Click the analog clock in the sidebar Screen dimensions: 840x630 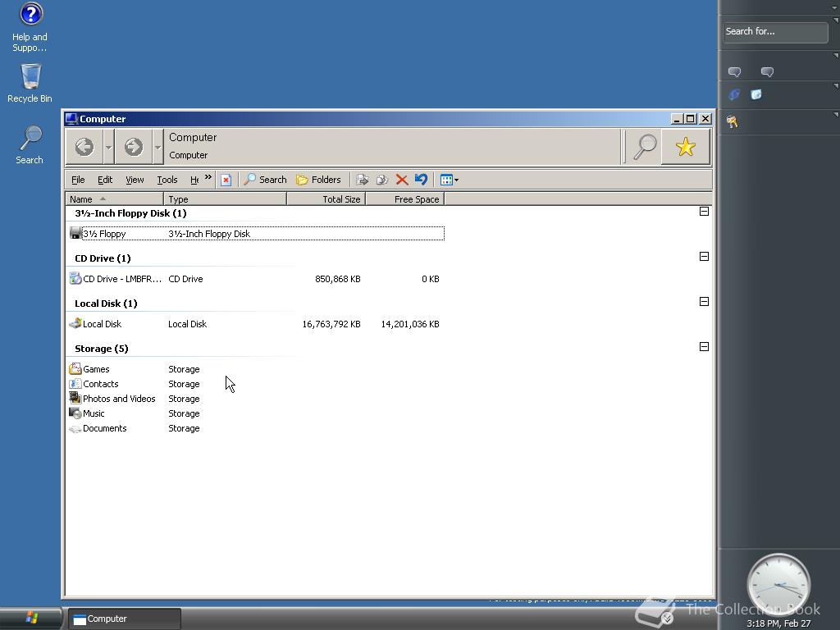point(778,586)
